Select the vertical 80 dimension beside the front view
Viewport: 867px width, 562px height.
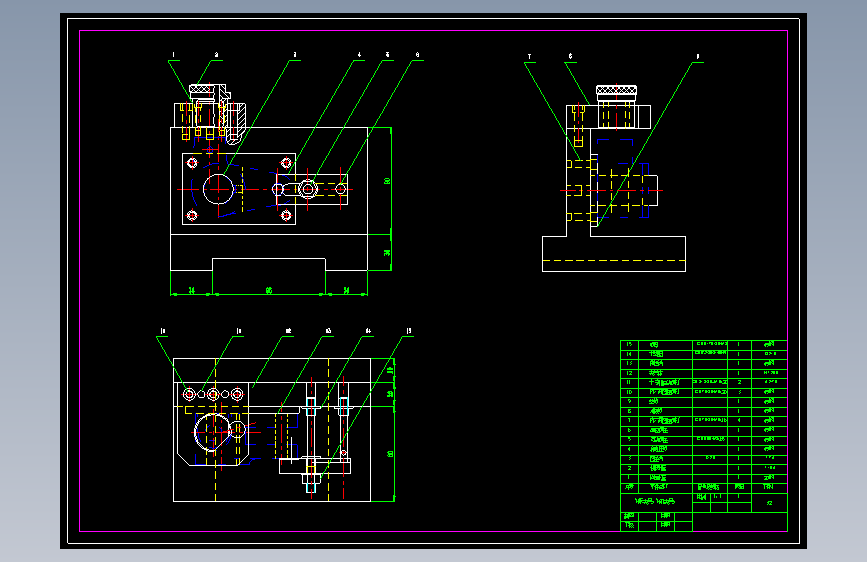pos(387,181)
